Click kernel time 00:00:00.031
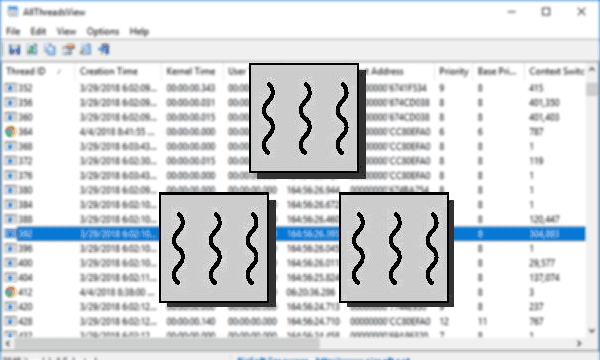Viewport: 600px width, 360px height. (x=191, y=103)
